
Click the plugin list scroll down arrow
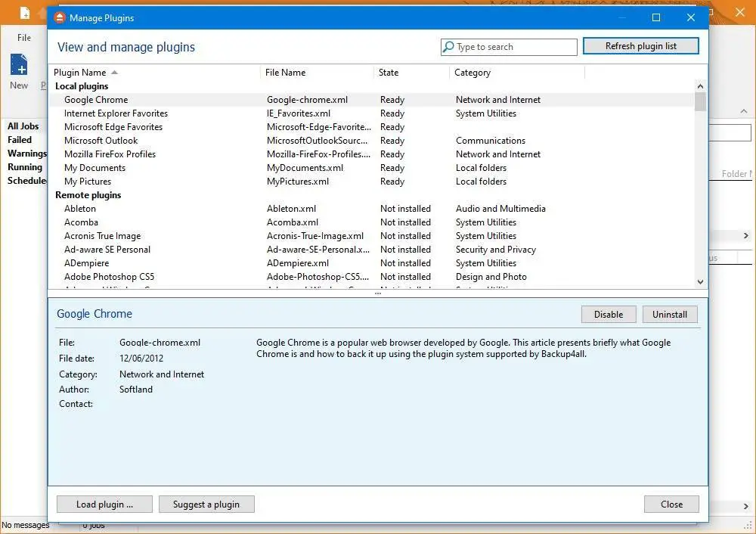pos(701,281)
